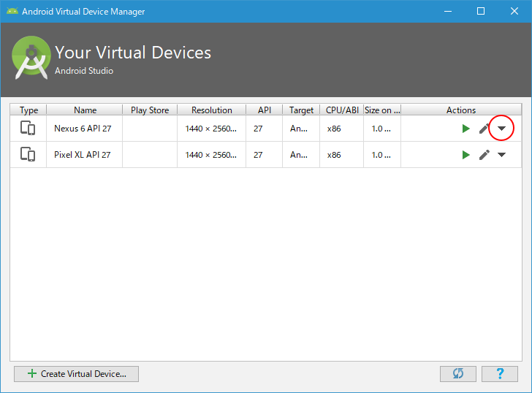
Task: Click the Target cell in Pixel XL row
Action: (x=301, y=155)
